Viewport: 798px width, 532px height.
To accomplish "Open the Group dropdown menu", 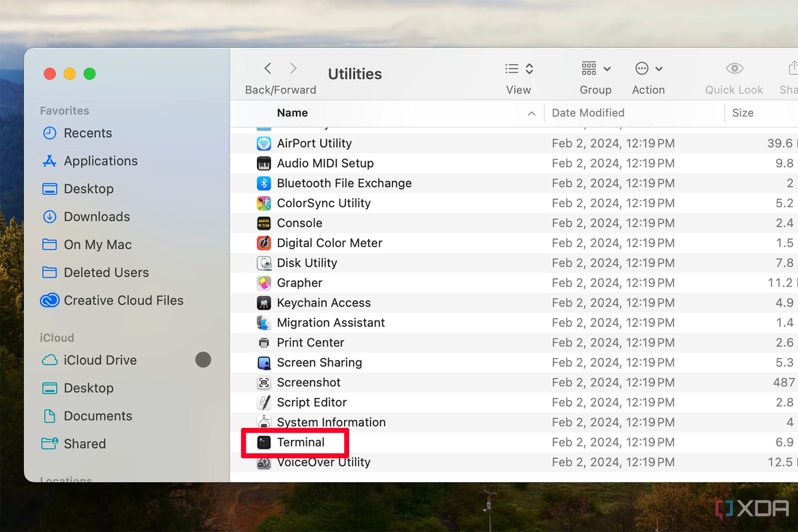I will tap(596, 69).
